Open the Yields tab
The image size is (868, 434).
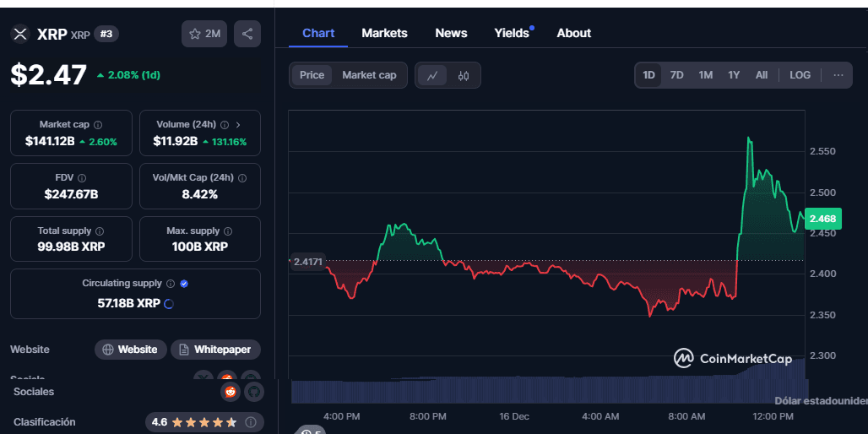[x=512, y=33]
